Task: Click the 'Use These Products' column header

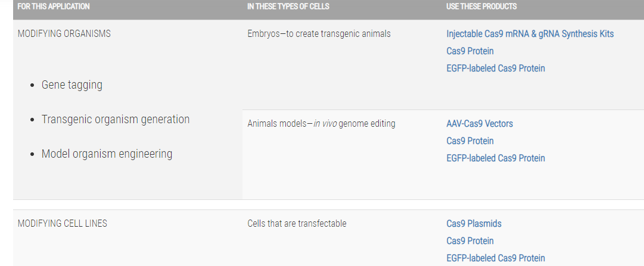Action: 481,7
